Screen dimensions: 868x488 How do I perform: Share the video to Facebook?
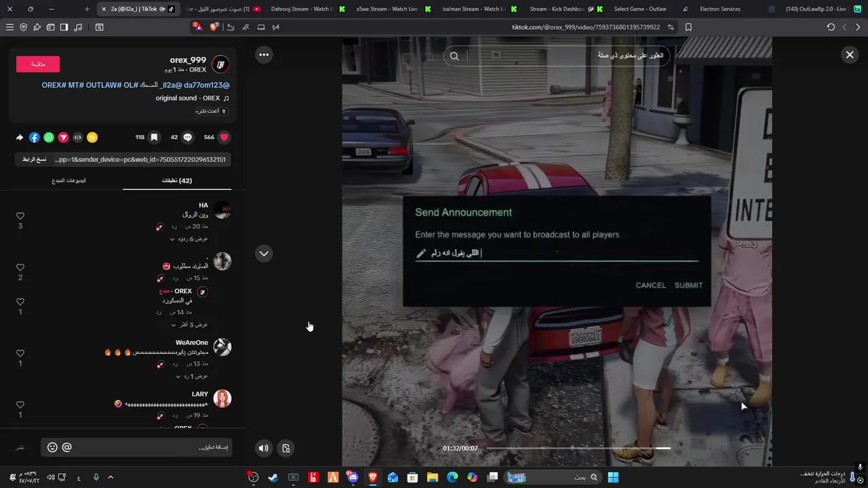[34, 138]
